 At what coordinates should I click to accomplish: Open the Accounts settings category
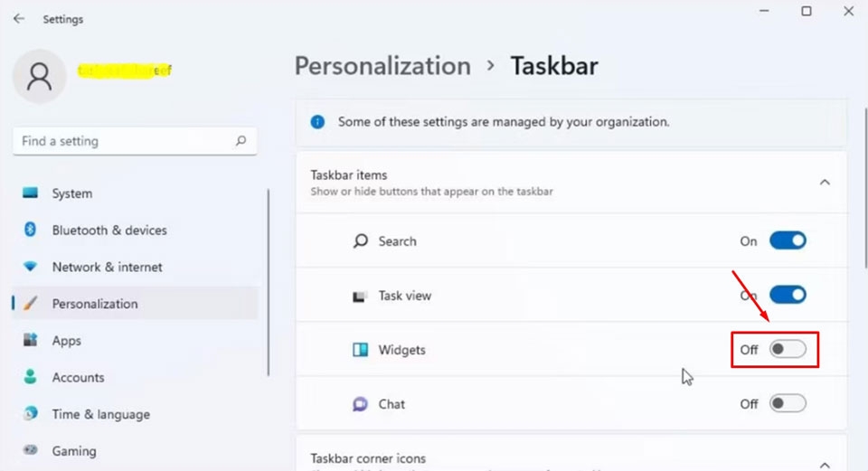point(135,378)
